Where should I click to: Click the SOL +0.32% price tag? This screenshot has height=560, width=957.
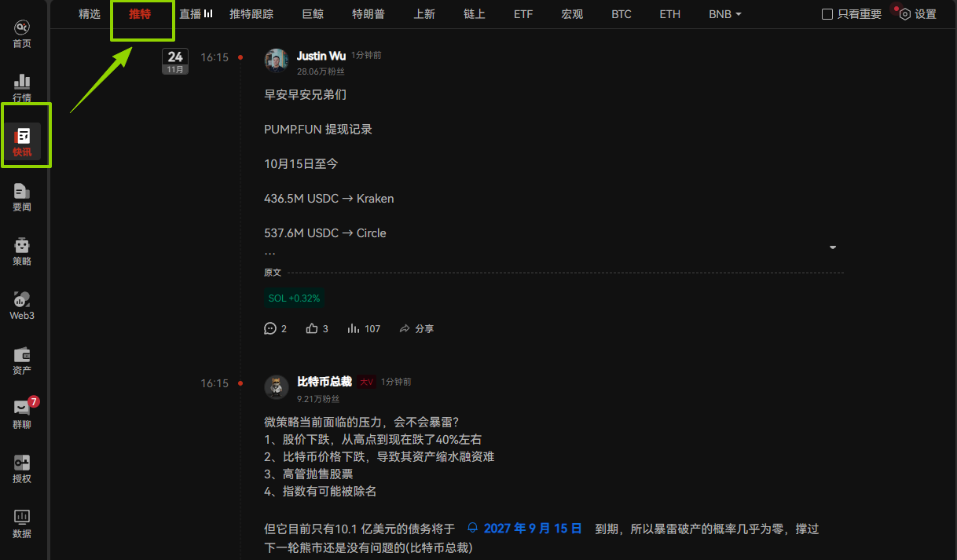click(x=294, y=298)
